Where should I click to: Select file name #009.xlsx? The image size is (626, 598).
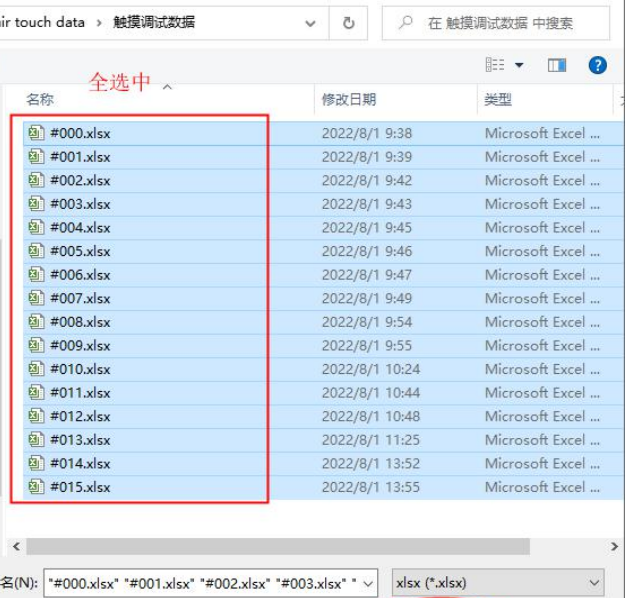tap(80, 345)
